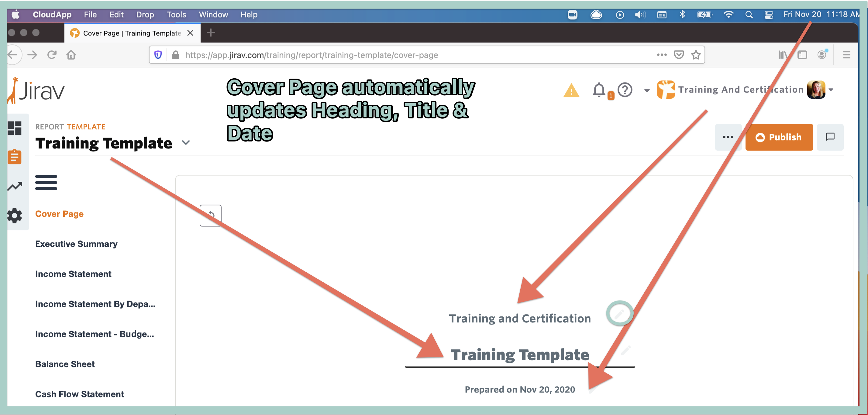Click the URL address bar field

(x=427, y=55)
